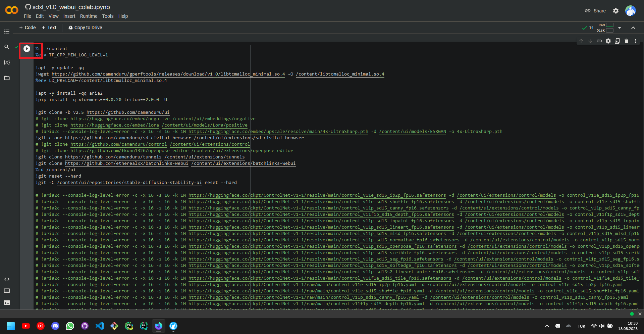Click the TUR keyboard language indicator

(581, 326)
